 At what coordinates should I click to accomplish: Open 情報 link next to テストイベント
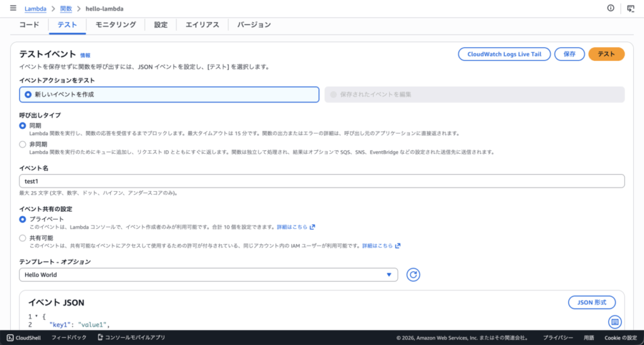85,55
